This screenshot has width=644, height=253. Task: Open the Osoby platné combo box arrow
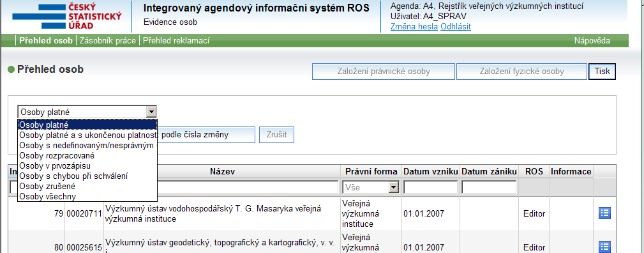pyautogui.click(x=151, y=111)
